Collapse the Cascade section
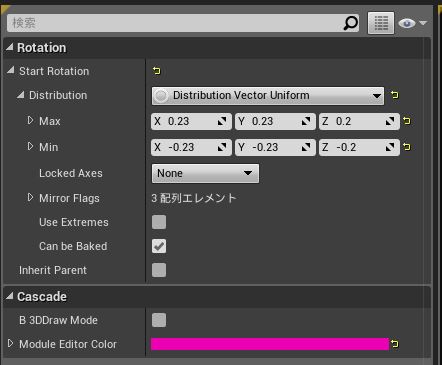Screen dimensions: 442x365 click(x=10, y=296)
